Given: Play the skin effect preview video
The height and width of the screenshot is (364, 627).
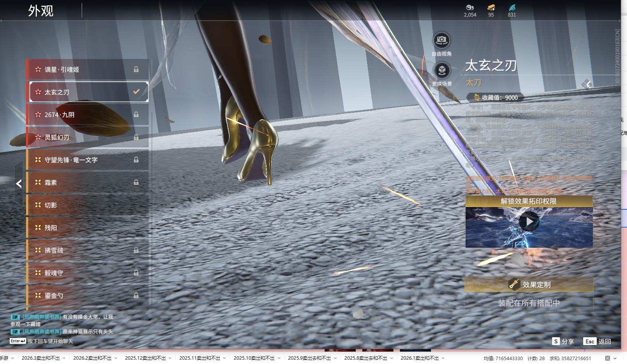Looking at the screenshot, I should (x=529, y=222).
